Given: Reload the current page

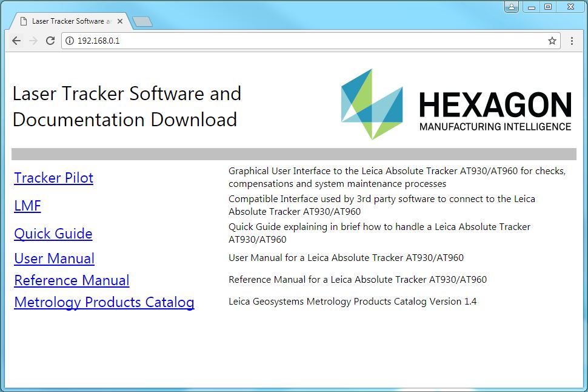Looking at the screenshot, I should [51, 41].
